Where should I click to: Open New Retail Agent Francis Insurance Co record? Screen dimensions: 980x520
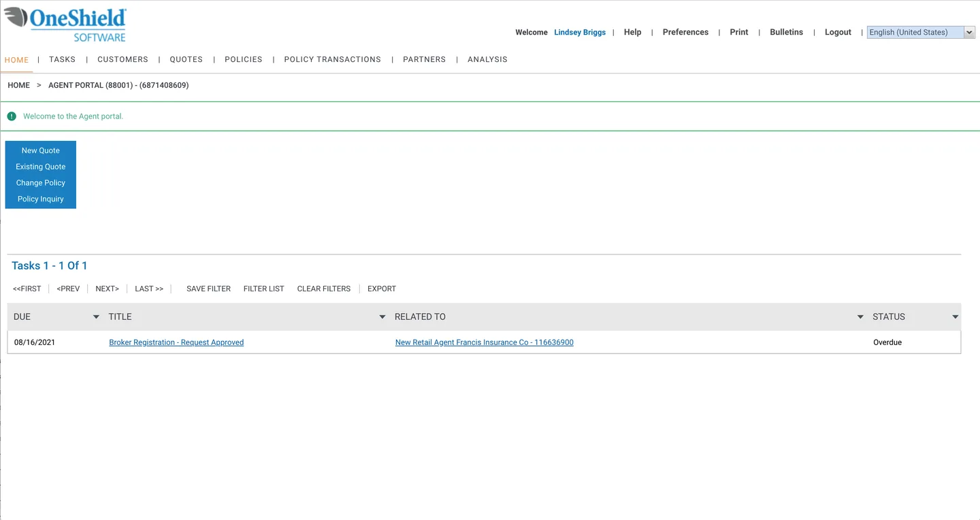tap(484, 342)
